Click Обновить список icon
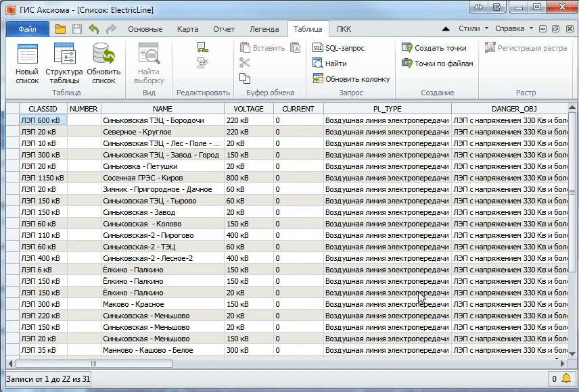Screen dimensions: 579x392 (x=103, y=63)
